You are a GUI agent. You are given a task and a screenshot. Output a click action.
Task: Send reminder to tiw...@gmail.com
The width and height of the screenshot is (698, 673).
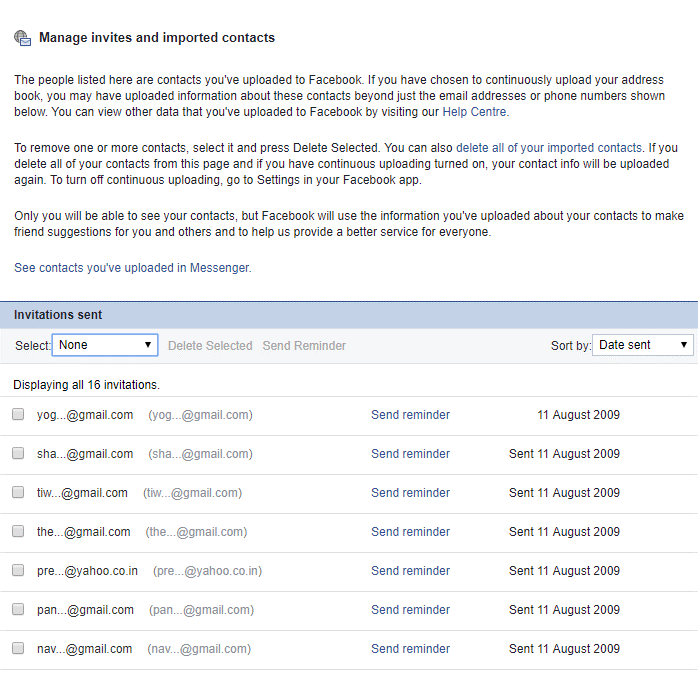click(410, 493)
